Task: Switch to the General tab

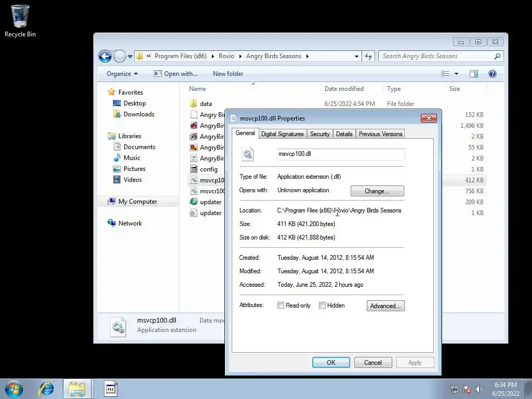Action: point(245,133)
